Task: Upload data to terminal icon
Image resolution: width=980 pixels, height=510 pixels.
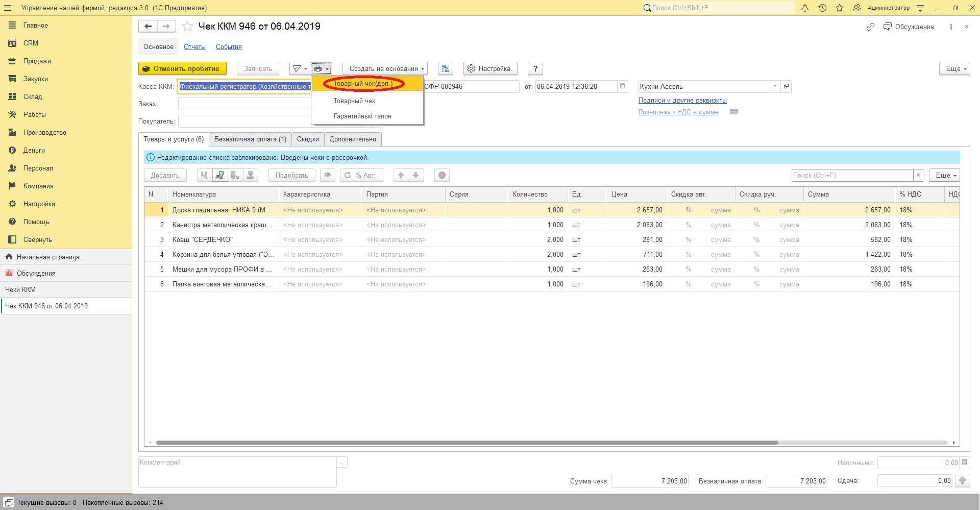Action: (235, 175)
